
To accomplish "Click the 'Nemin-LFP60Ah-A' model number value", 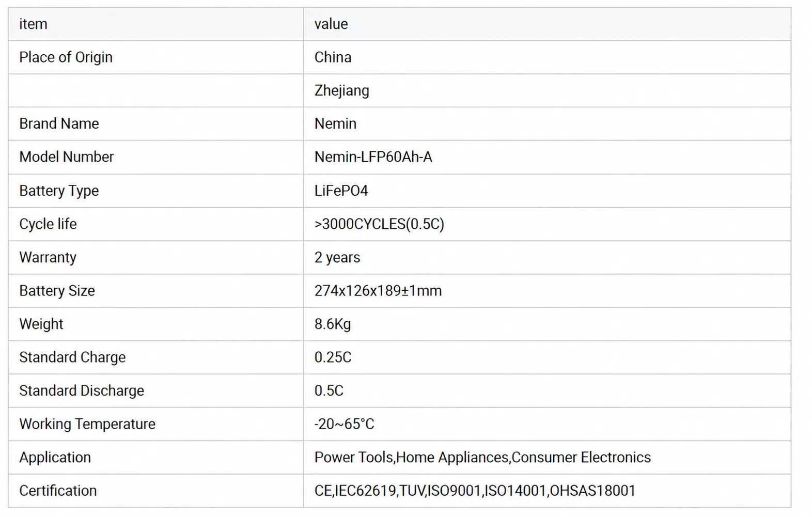I will [x=373, y=157].
